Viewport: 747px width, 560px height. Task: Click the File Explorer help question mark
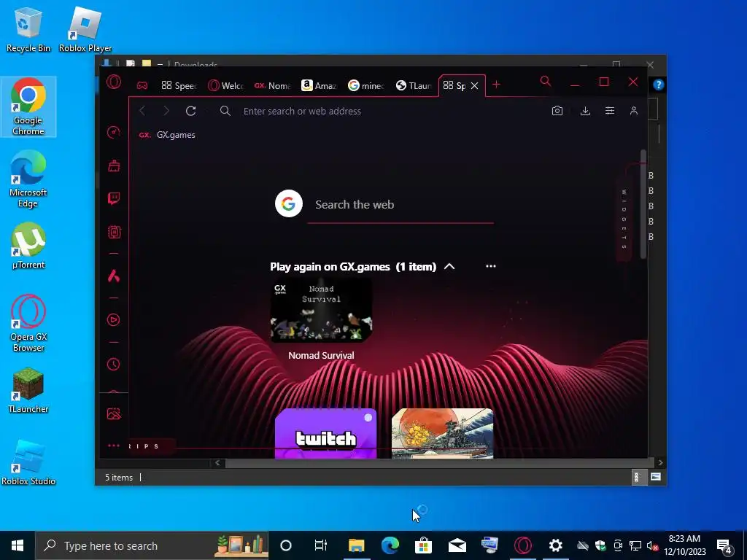tap(659, 85)
